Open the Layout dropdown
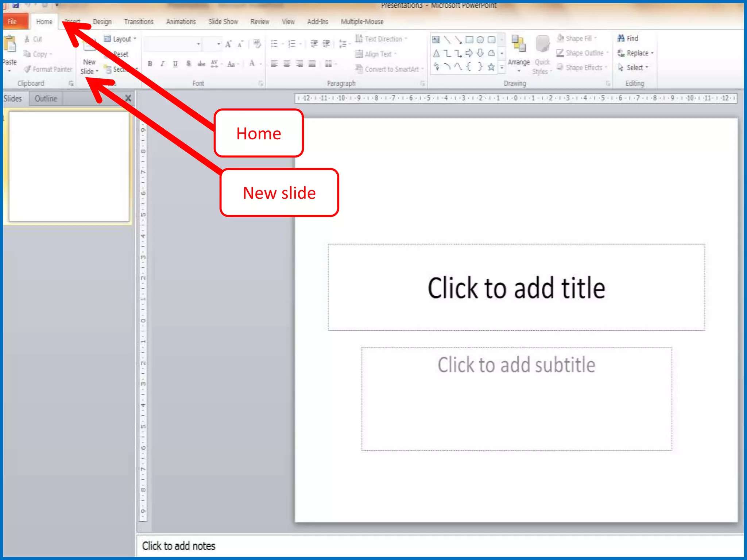Screen dimensions: 747x560 click(x=121, y=39)
